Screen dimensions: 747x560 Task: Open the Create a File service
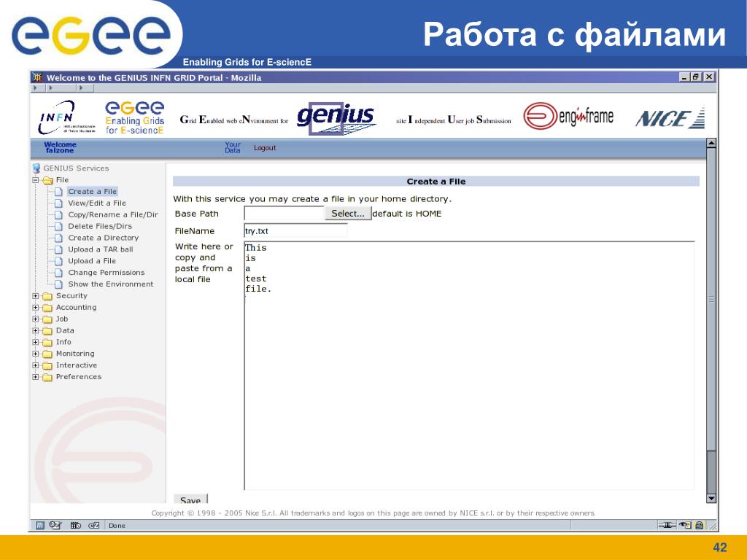(x=92, y=192)
